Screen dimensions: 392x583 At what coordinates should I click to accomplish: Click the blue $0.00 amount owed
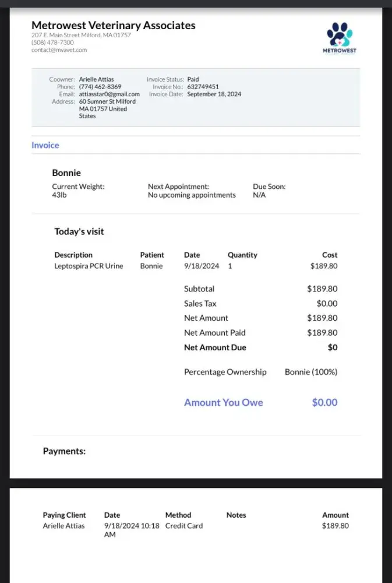324,402
